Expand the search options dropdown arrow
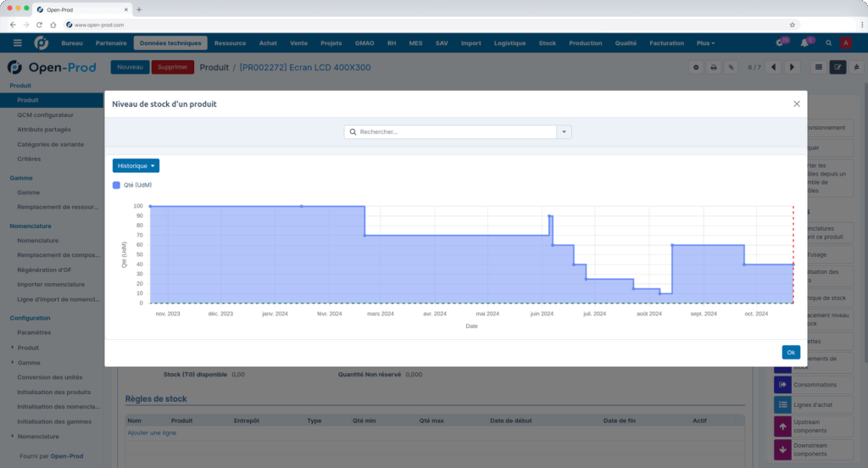 pos(564,131)
